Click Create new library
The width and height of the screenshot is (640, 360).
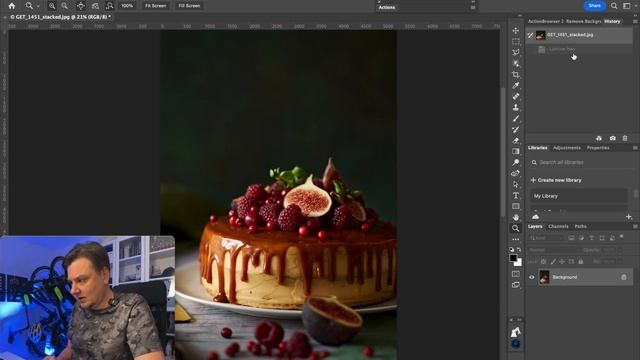tap(556, 180)
